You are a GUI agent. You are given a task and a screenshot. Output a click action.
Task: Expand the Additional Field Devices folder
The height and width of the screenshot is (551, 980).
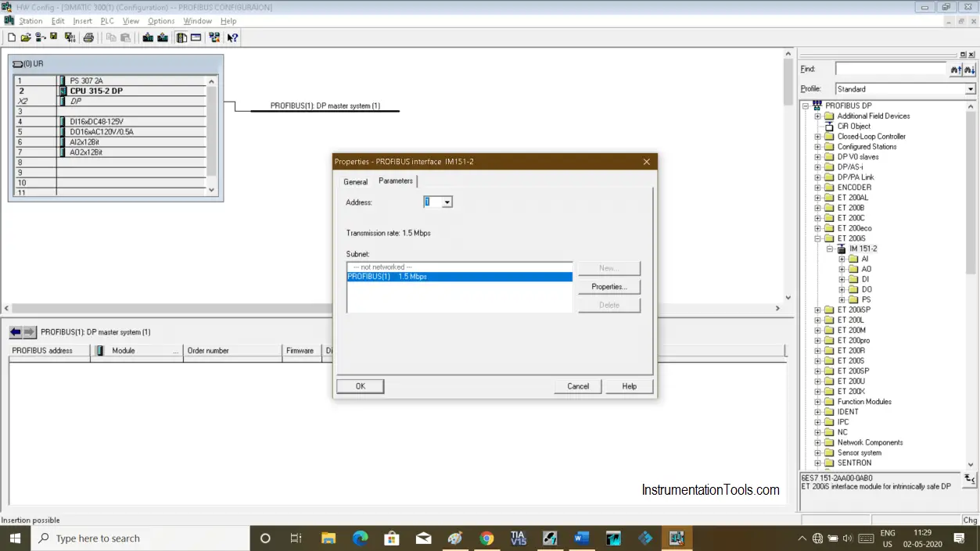818,116
